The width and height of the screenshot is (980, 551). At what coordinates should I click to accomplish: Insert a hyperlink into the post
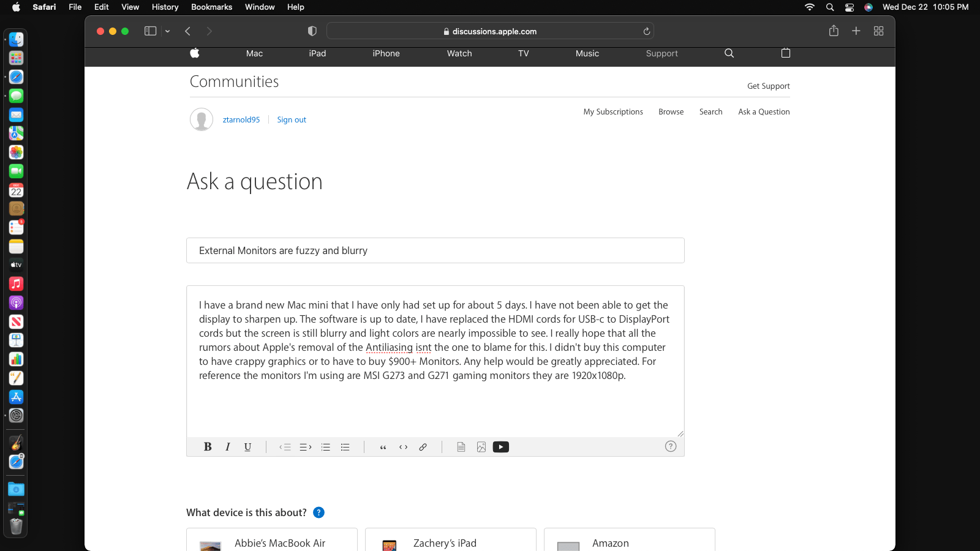(x=423, y=447)
